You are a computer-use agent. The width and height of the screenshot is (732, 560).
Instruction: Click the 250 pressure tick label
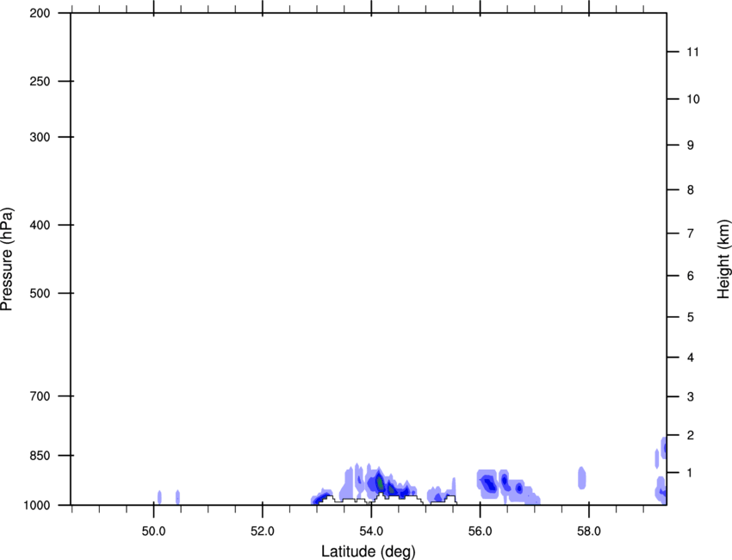pos(40,82)
